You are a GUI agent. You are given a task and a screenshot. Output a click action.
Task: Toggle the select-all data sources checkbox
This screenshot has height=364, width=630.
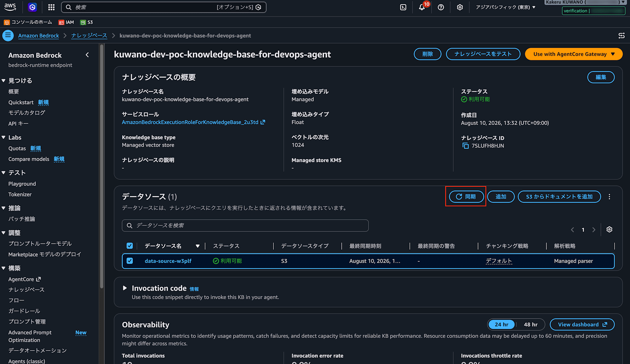pos(129,246)
